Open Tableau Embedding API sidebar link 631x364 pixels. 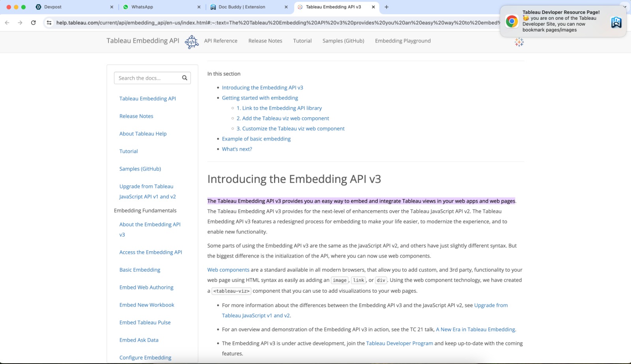pyautogui.click(x=147, y=98)
